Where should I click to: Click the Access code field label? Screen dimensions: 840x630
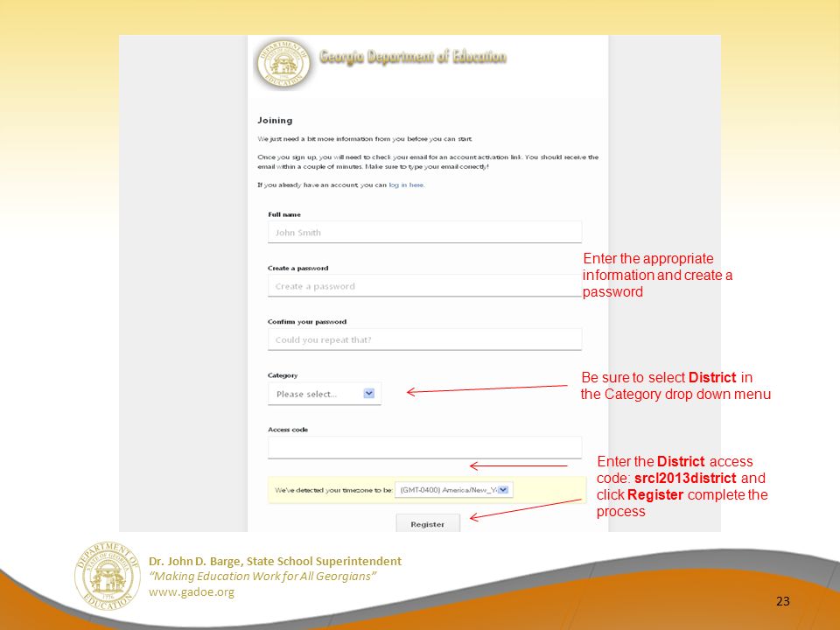point(288,429)
